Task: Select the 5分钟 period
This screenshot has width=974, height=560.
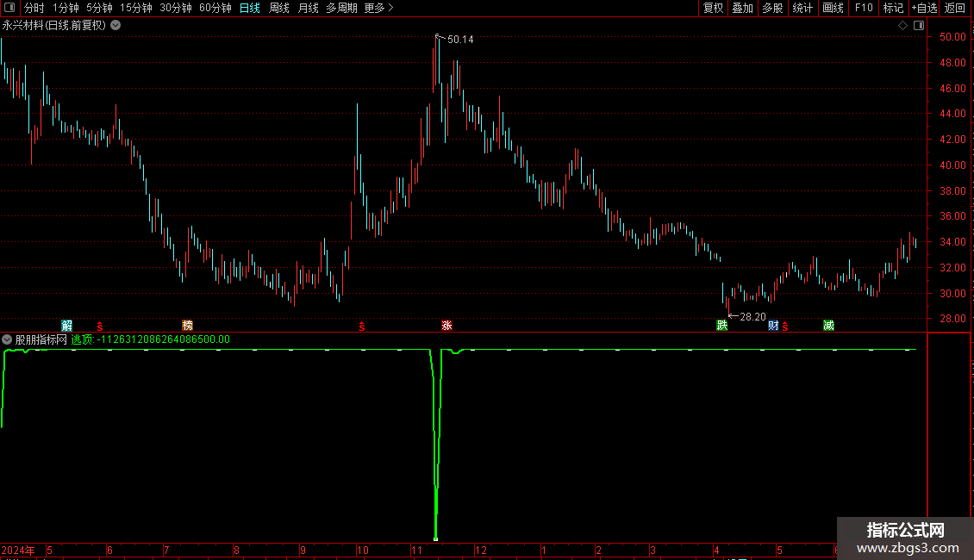Action: (99, 8)
